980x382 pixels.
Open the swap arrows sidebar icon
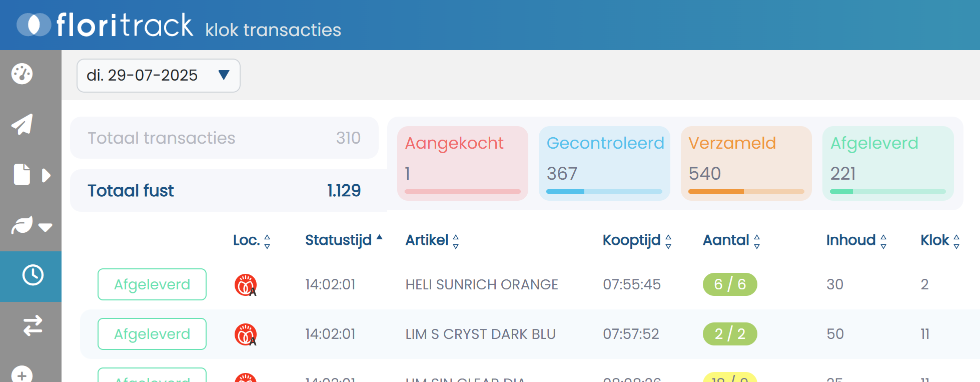33,325
